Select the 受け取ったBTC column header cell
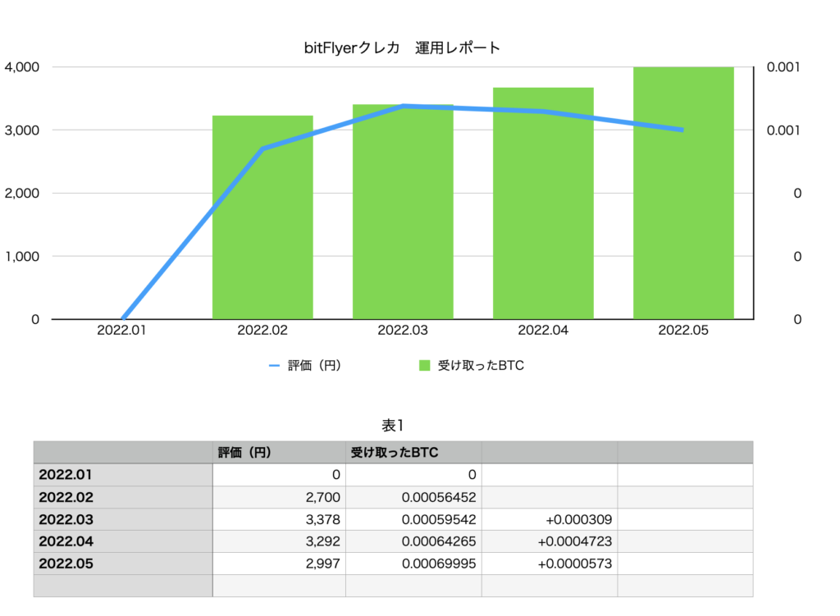This screenshot has width=840, height=616. click(413, 453)
